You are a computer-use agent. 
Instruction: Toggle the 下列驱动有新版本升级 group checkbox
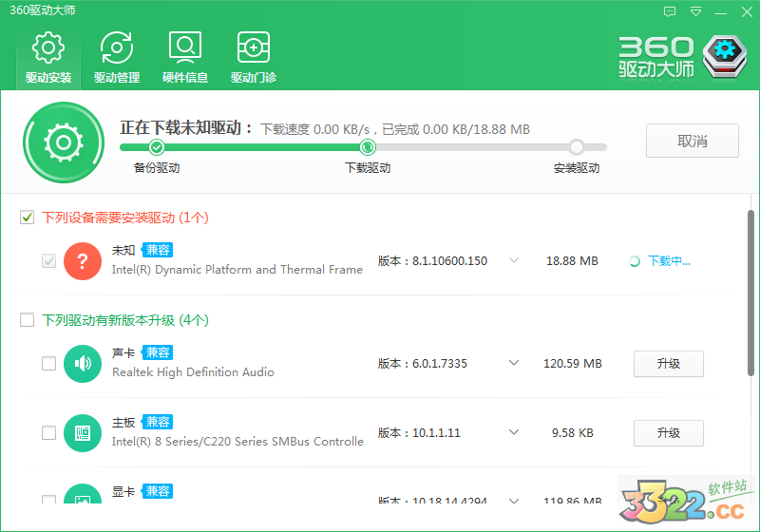tap(28, 320)
